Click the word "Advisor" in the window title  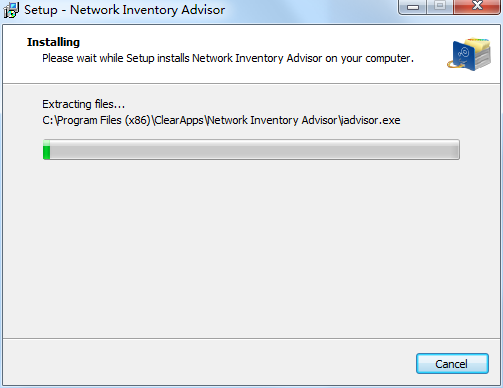tap(203, 10)
